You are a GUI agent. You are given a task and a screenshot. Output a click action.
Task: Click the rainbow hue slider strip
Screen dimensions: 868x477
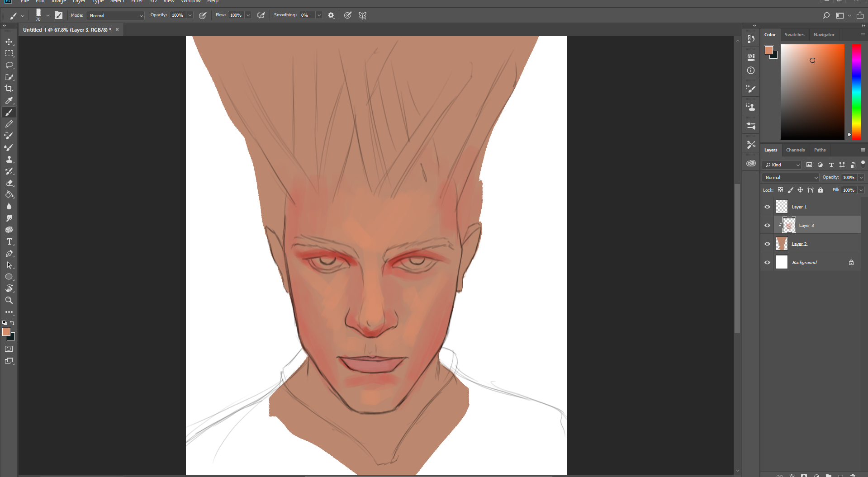[x=856, y=92]
